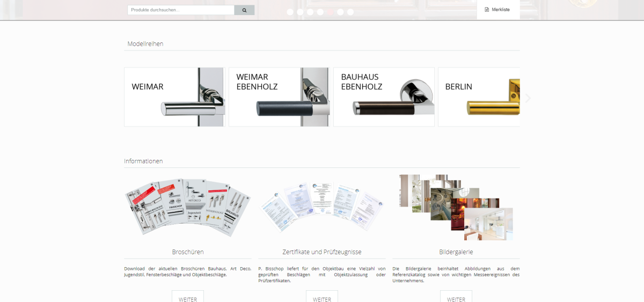This screenshot has width=644, height=302.
Task: Open the Broschüren heading link
Action: coord(188,252)
